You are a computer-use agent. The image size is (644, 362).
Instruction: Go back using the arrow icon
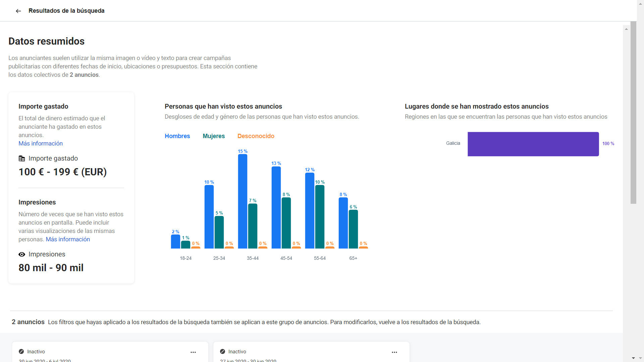pos(18,11)
